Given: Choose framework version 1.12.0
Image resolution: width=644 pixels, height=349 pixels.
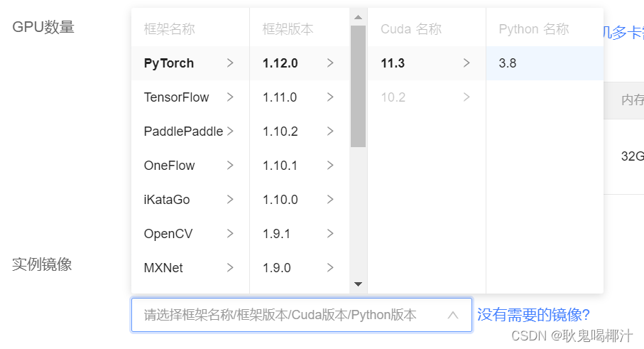Looking at the screenshot, I should [x=300, y=63].
